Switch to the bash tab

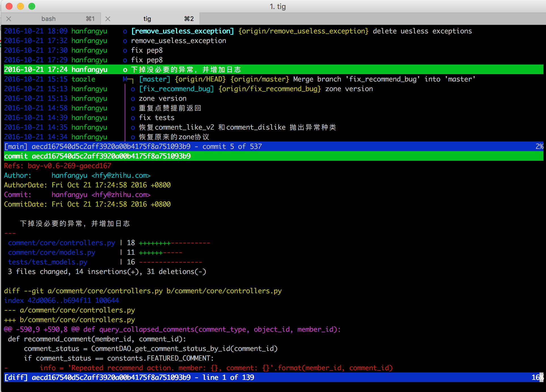click(x=48, y=19)
